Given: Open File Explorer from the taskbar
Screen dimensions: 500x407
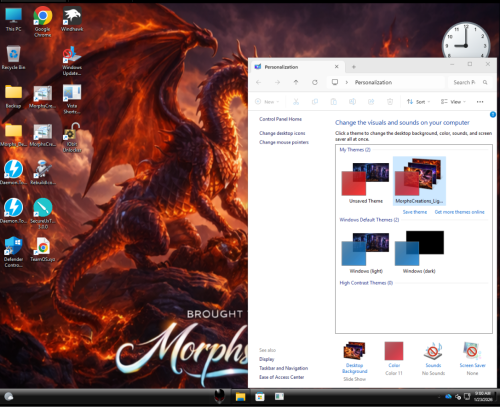Looking at the screenshot, I should coord(240,397).
